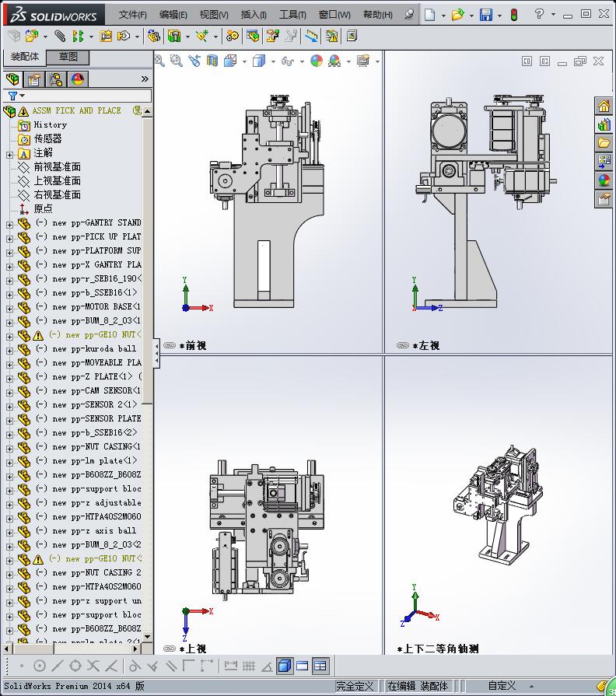Image resolution: width=616 pixels, height=696 pixels.
Task: Select the 前视基准面 plane
Action: [58, 167]
